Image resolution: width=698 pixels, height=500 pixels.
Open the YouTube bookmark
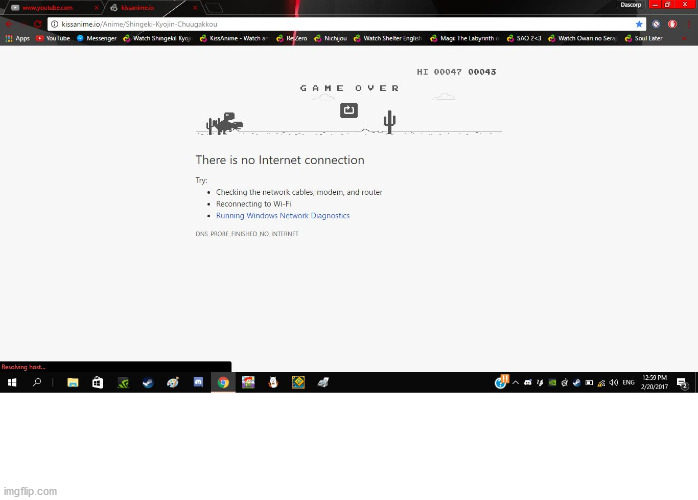pyautogui.click(x=53, y=38)
